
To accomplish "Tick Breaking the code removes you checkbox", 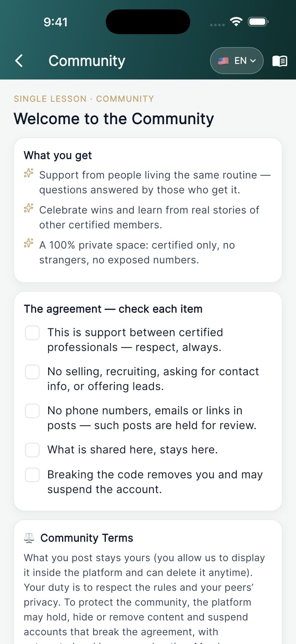I will [x=32, y=475].
